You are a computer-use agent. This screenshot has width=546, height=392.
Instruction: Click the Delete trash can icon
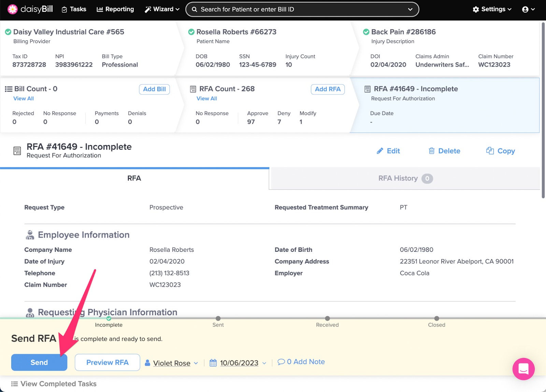click(x=432, y=151)
